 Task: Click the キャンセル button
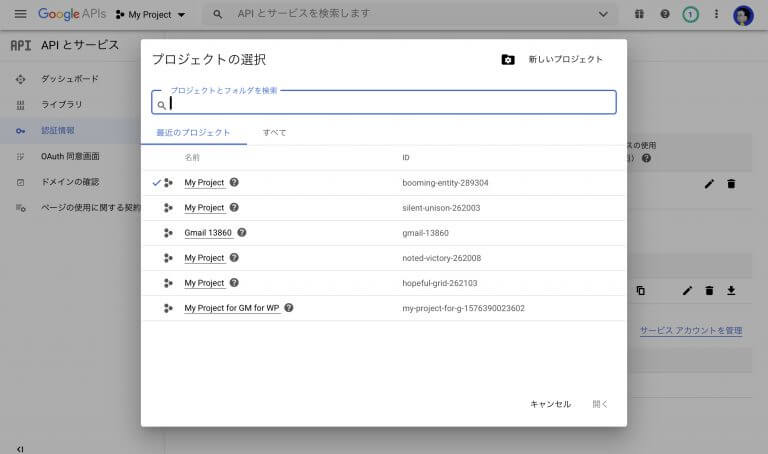coord(551,404)
